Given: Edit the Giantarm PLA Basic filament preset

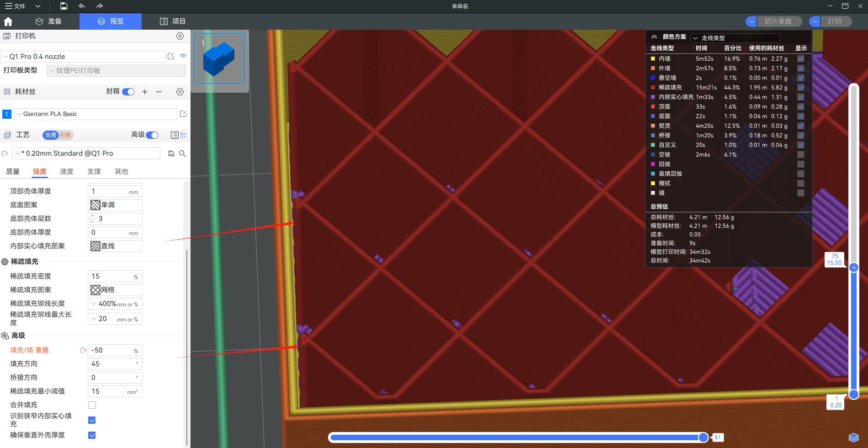Looking at the screenshot, I should [x=183, y=114].
